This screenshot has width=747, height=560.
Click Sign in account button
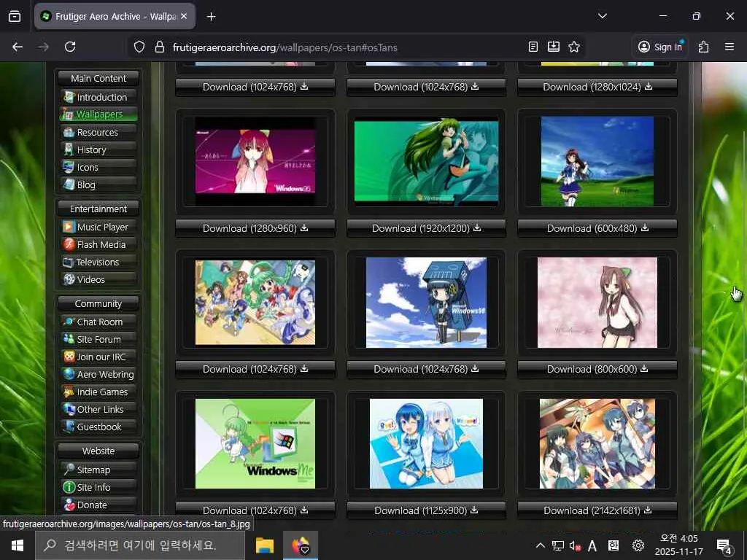point(659,47)
